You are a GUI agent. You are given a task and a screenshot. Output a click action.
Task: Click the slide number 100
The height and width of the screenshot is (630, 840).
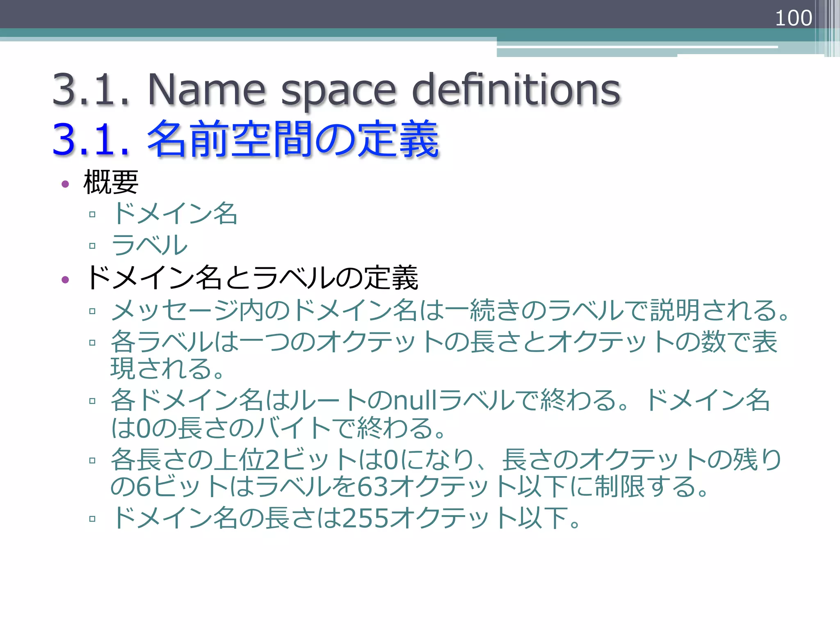coord(793,18)
